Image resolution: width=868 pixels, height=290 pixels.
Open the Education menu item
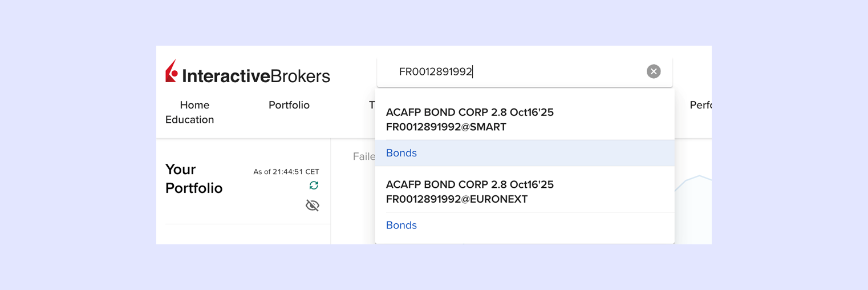pos(189,120)
